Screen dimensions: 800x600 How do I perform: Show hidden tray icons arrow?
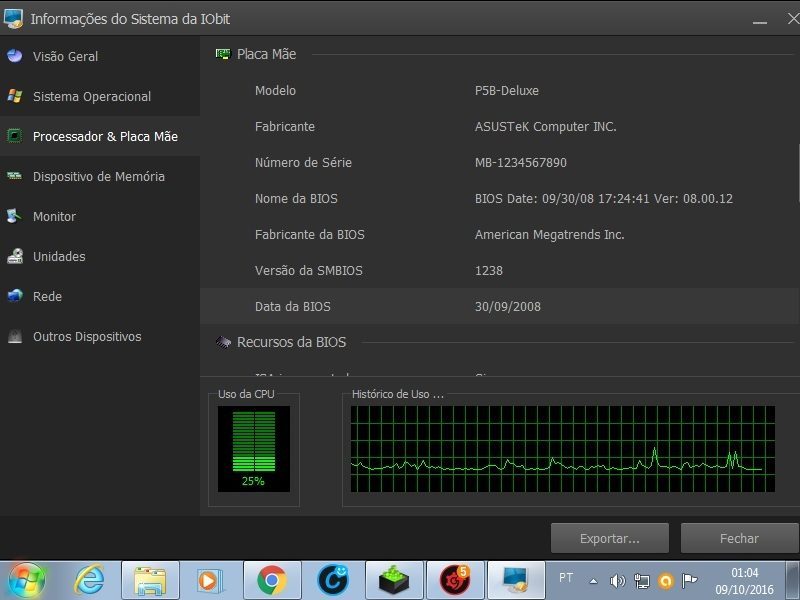[593, 581]
